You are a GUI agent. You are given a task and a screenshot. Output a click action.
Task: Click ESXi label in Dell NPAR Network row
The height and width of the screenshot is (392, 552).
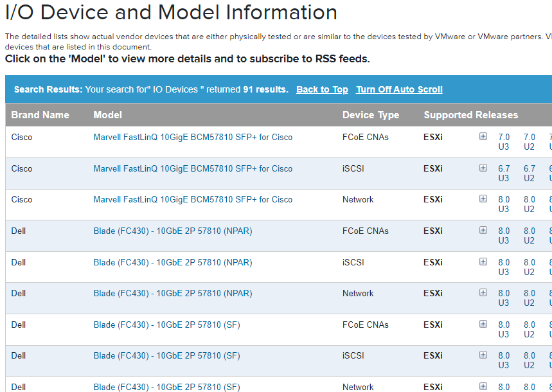pyautogui.click(x=433, y=294)
